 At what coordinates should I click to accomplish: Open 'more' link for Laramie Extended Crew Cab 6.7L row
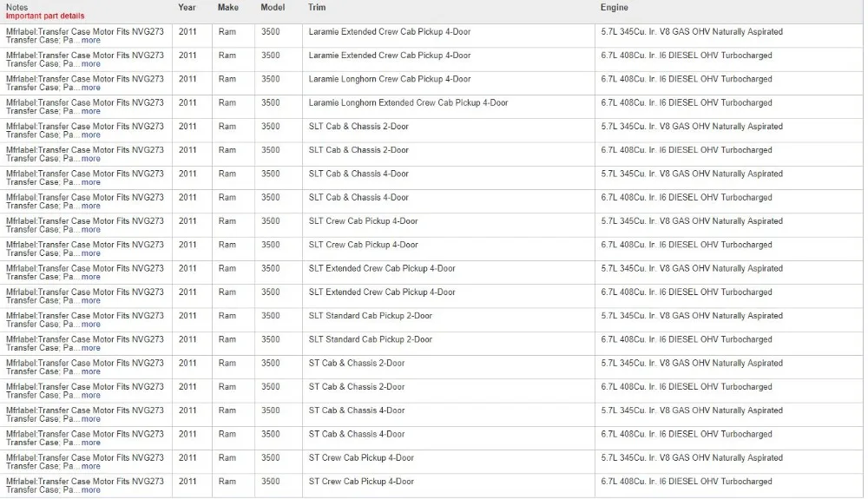(x=91, y=64)
